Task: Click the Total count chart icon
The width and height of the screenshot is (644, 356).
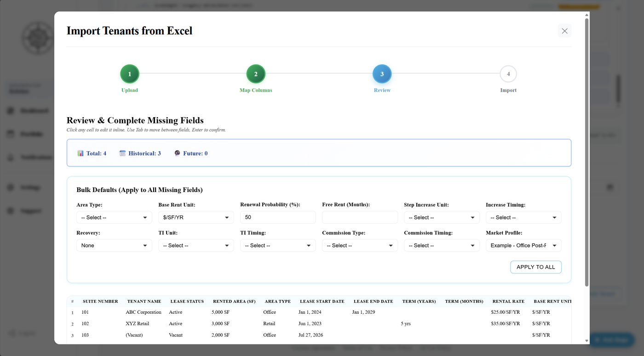Action: [x=80, y=153]
